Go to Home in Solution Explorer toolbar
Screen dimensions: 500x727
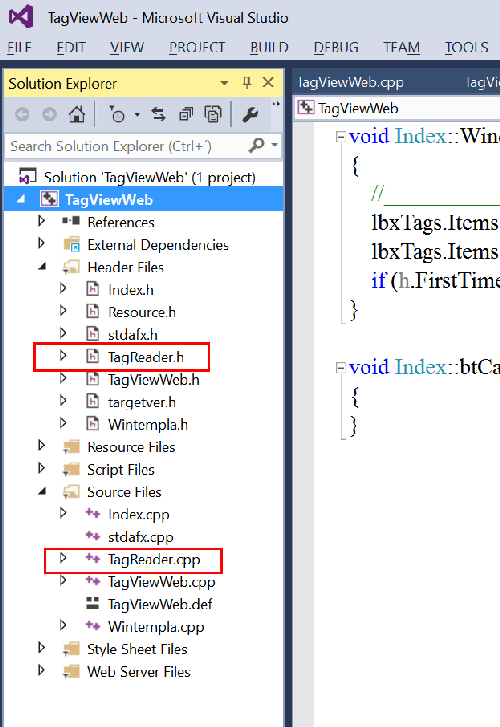[77, 114]
